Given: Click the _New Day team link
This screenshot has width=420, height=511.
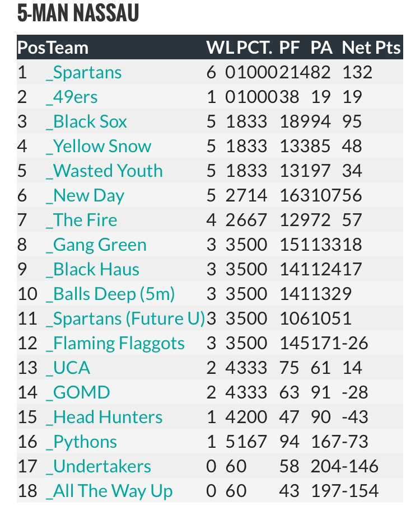Looking at the screenshot, I should (x=85, y=196).
